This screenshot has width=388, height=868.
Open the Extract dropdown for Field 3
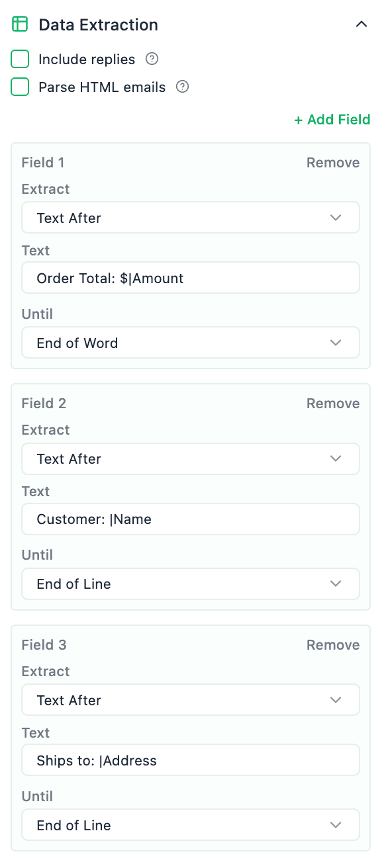coord(191,699)
